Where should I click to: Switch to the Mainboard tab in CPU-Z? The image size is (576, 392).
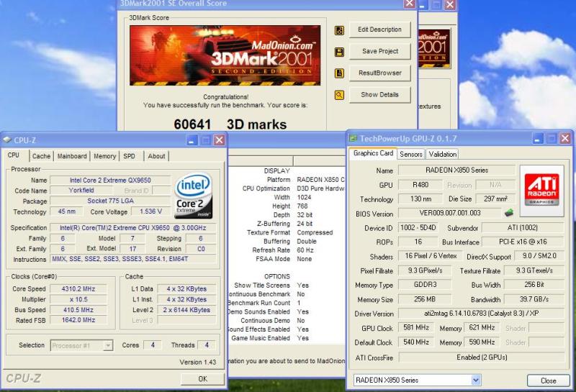(72, 156)
